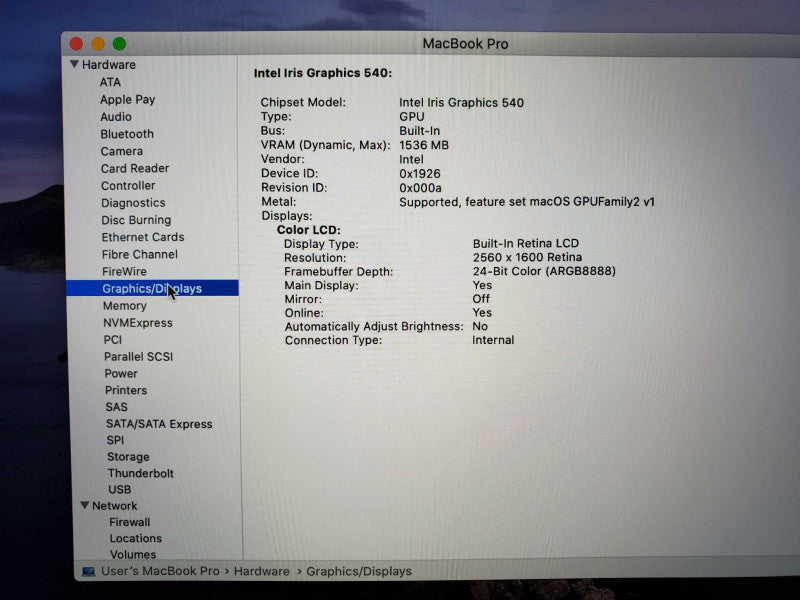Close the window with red button
800x600 pixels.
(77, 44)
